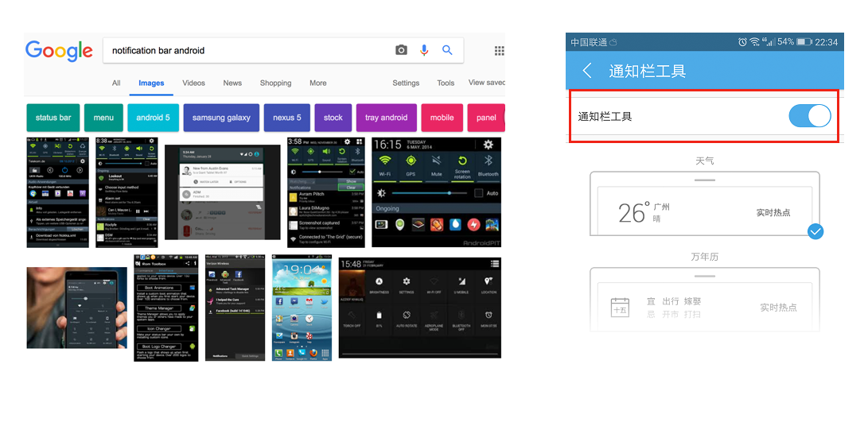Click the 万年历 section label

(x=705, y=257)
